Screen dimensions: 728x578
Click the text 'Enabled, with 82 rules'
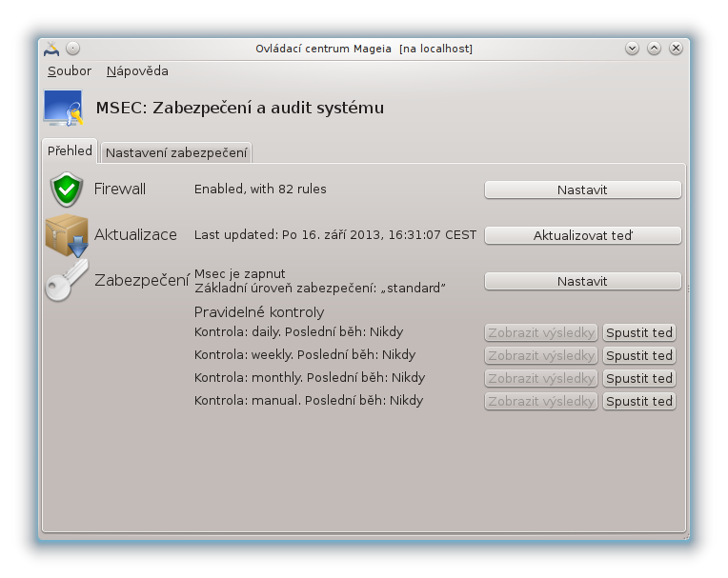tap(260, 189)
